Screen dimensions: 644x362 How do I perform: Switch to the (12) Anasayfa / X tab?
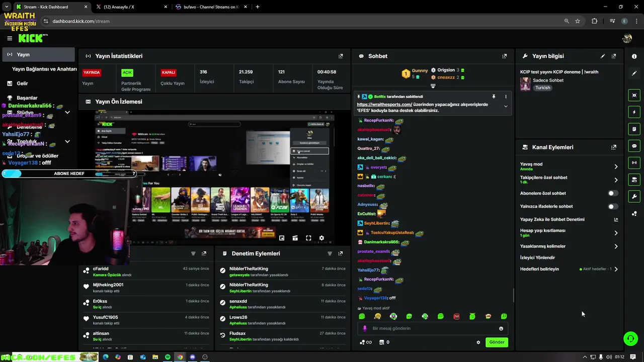click(x=131, y=7)
